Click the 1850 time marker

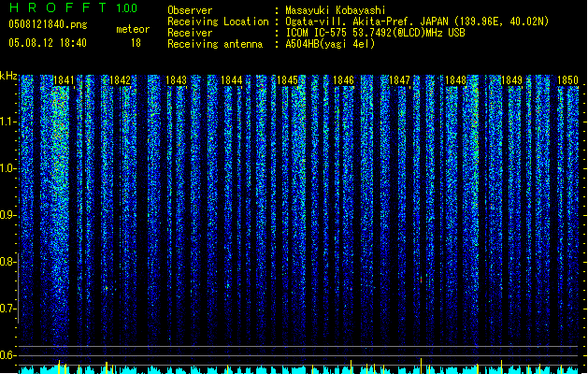567,80
